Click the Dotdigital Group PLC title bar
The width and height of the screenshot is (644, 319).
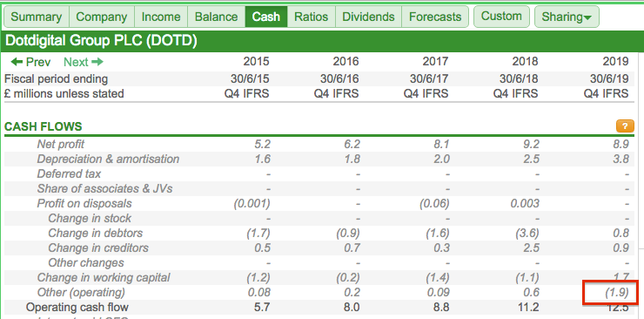tap(322, 41)
